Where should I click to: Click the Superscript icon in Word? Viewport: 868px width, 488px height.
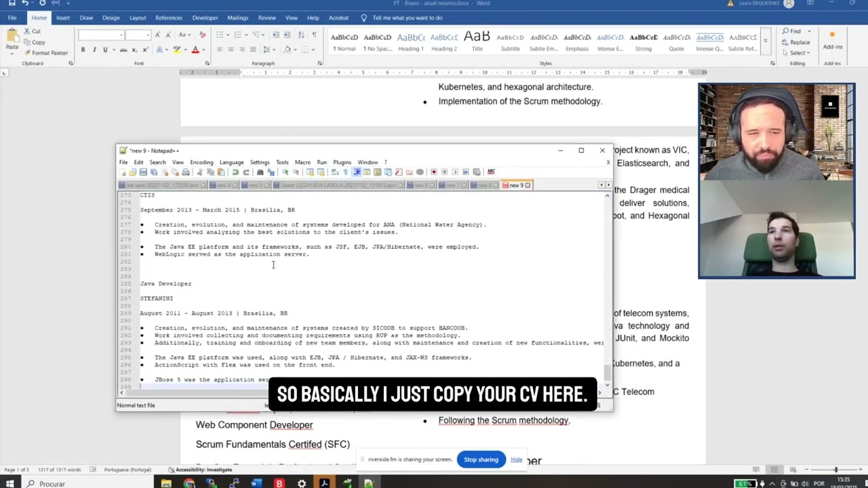click(x=144, y=49)
